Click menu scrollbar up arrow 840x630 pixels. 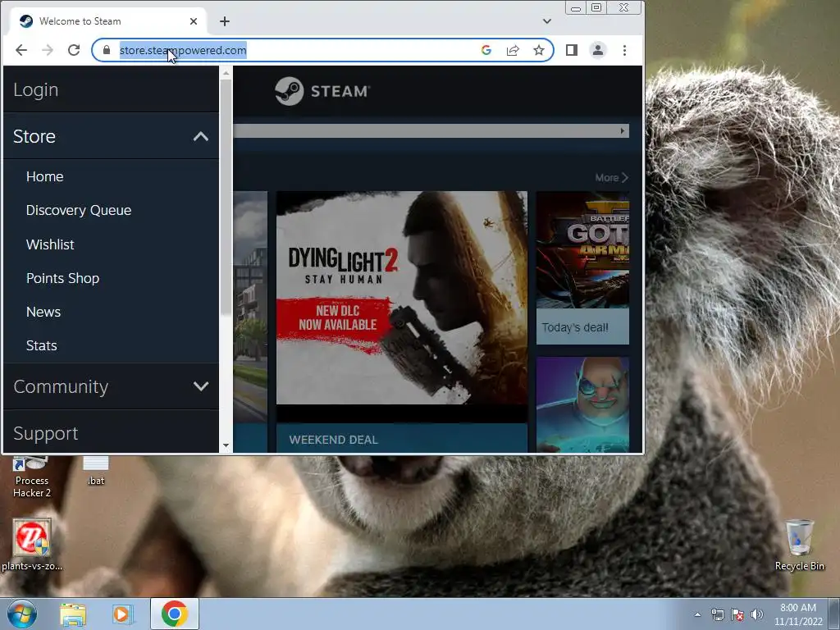pyautogui.click(x=226, y=72)
